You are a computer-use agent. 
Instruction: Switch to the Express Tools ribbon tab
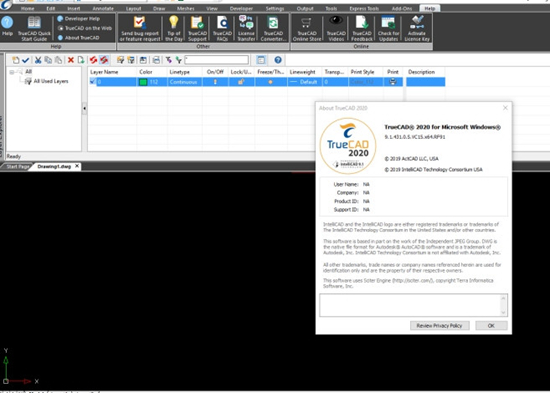click(364, 8)
